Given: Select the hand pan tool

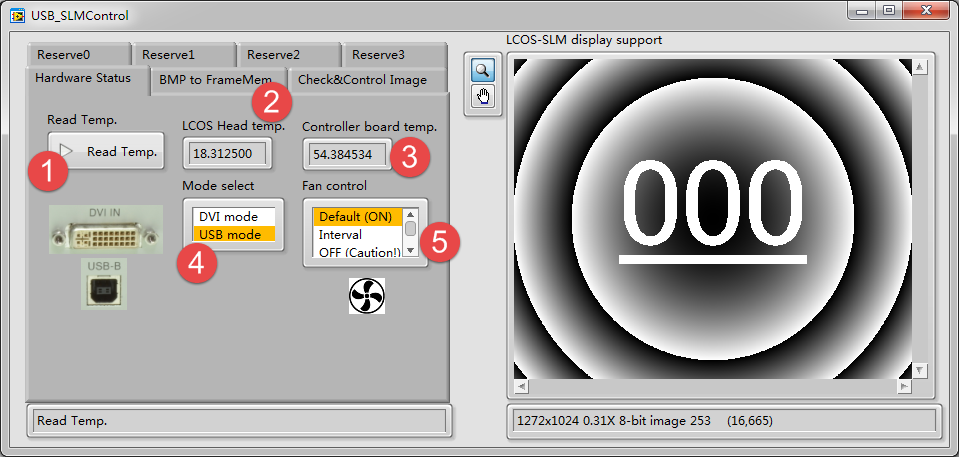Looking at the screenshot, I should (x=483, y=97).
